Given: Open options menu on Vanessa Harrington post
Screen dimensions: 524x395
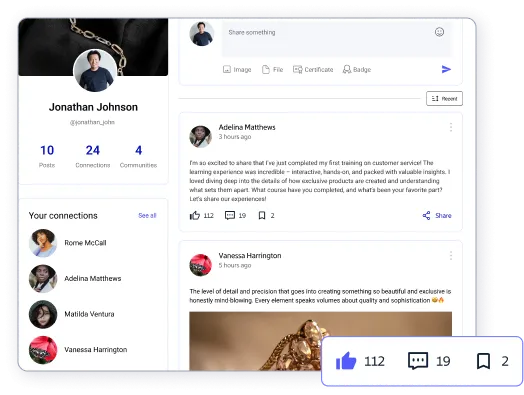Looking at the screenshot, I should (x=451, y=256).
